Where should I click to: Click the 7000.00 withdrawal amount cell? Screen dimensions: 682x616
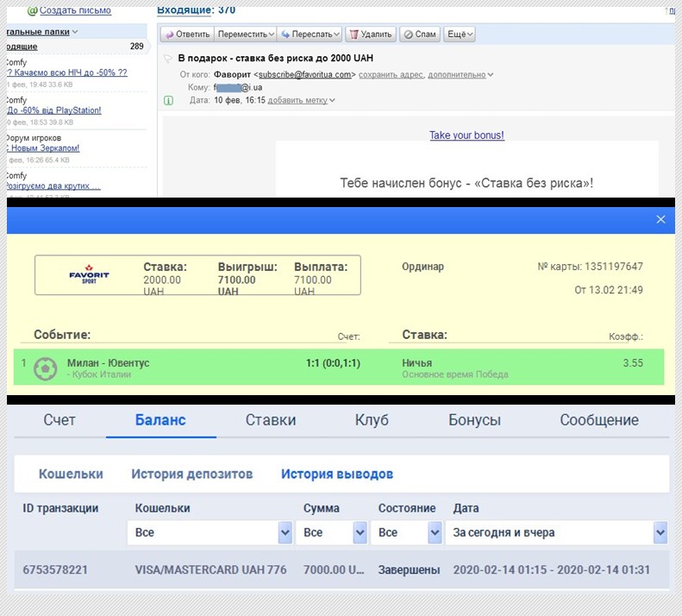tap(334, 569)
